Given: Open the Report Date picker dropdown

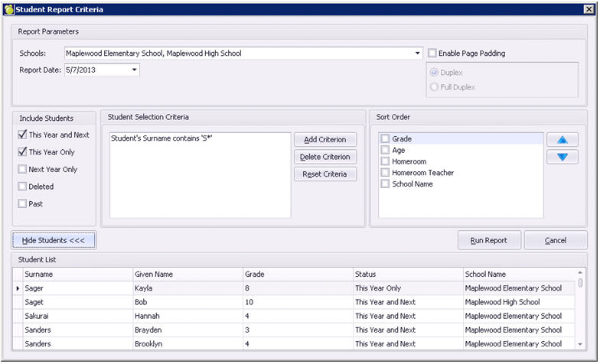Looking at the screenshot, I should click(135, 70).
